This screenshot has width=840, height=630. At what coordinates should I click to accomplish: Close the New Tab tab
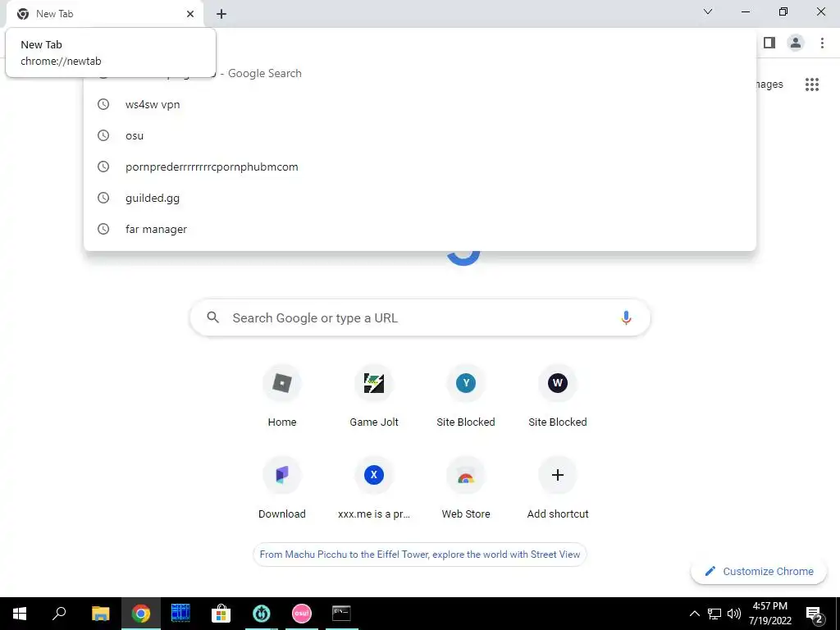[x=190, y=14]
